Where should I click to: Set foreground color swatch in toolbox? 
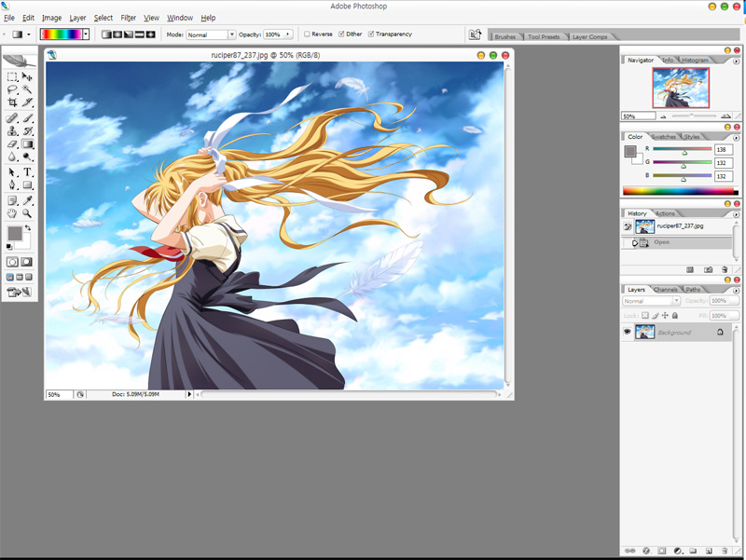tap(14, 233)
